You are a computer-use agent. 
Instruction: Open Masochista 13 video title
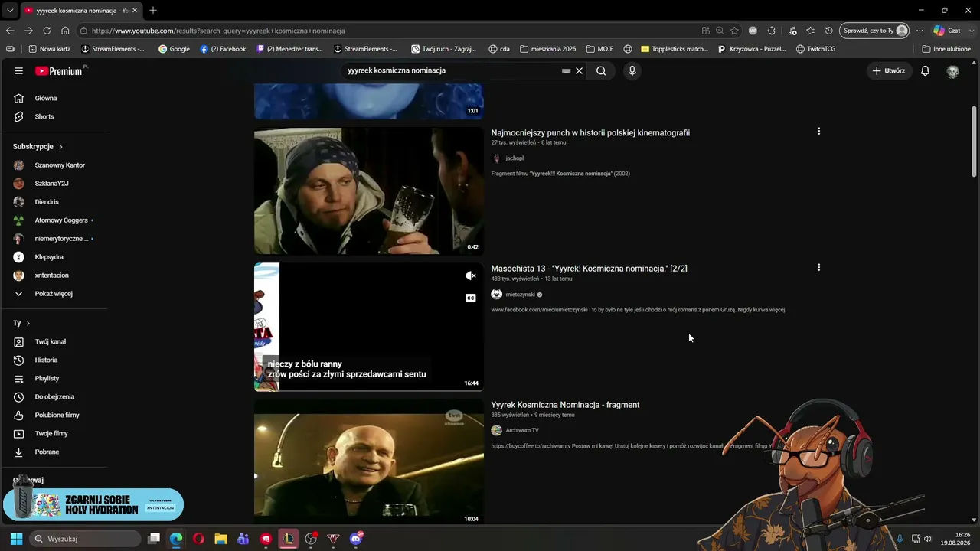(x=589, y=269)
